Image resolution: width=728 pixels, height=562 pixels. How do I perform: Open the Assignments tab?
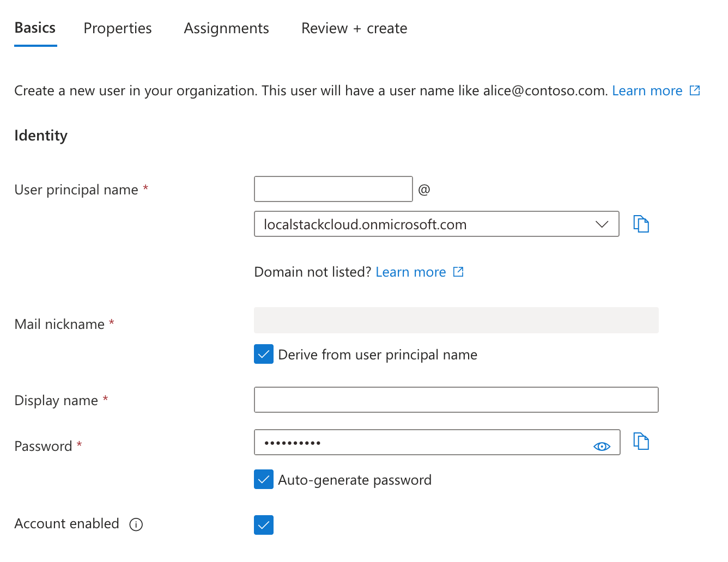(227, 28)
